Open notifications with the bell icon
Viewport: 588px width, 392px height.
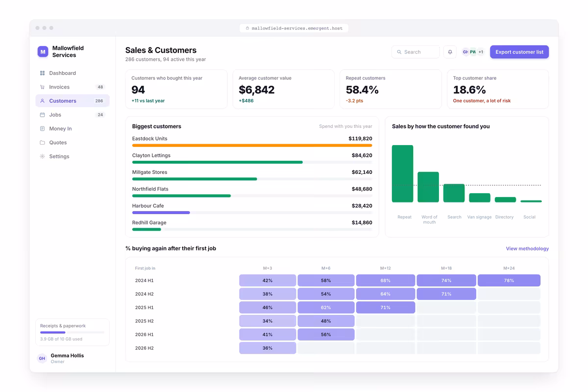(x=450, y=52)
